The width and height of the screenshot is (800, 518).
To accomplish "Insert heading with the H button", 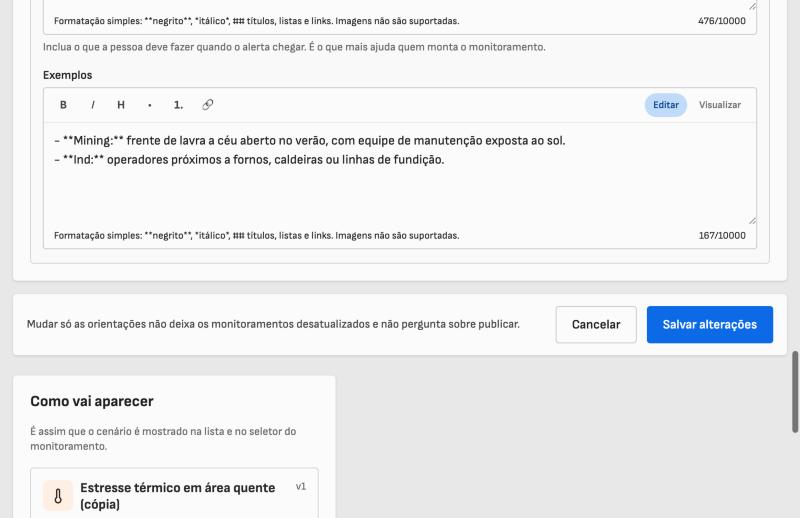I will (121, 105).
